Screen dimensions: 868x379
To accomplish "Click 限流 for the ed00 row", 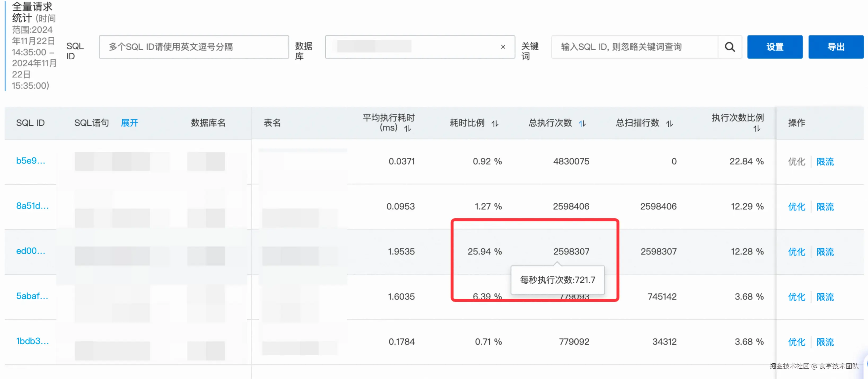I will pos(825,252).
